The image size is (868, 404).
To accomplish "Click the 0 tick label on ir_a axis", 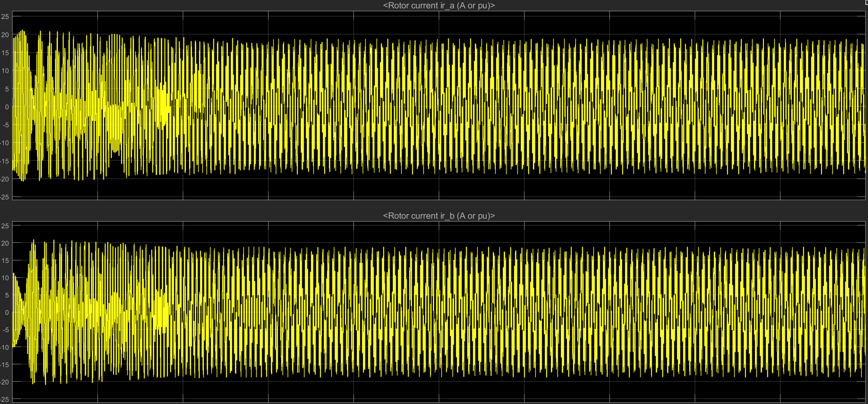I will tap(7, 107).
